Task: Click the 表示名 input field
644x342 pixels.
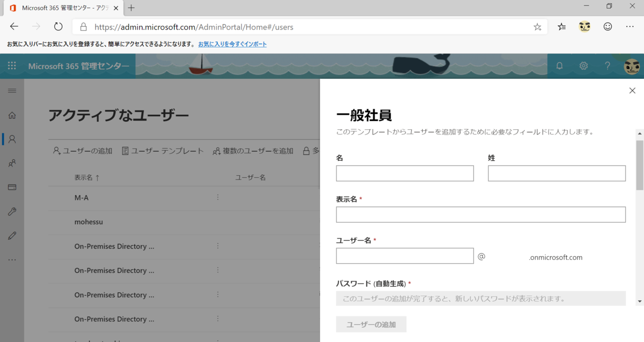Action: click(481, 214)
